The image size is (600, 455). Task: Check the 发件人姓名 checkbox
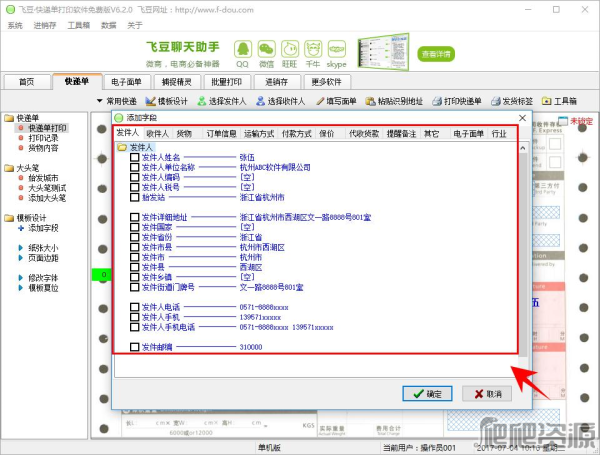point(134,157)
